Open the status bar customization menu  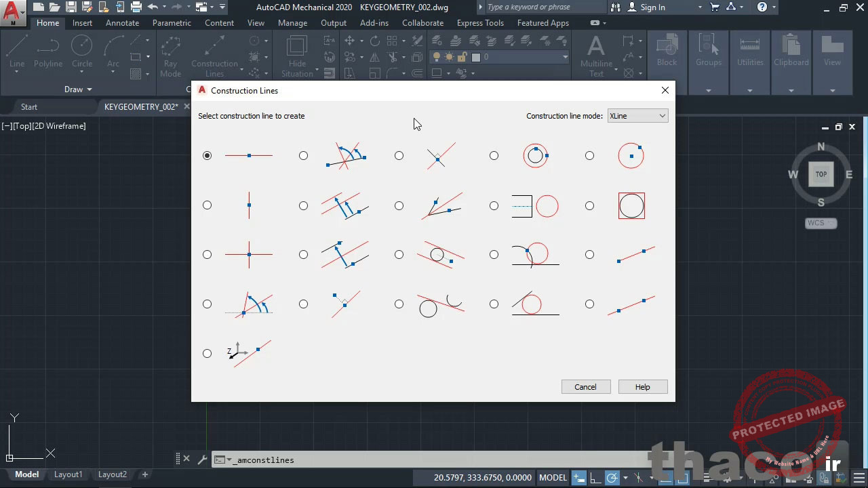coord(860,478)
